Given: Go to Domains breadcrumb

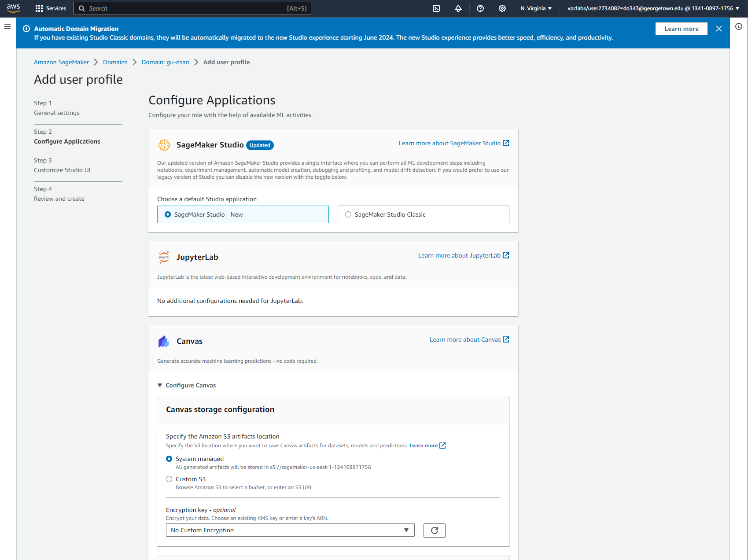Looking at the screenshot, I should pyautogui.click(x=115, y=62).
